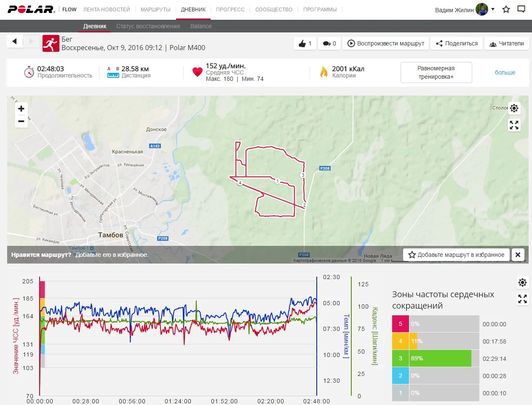Zoom in the map with plus button
The height and width of the screenshot is (405, 532).
[21, 109]
